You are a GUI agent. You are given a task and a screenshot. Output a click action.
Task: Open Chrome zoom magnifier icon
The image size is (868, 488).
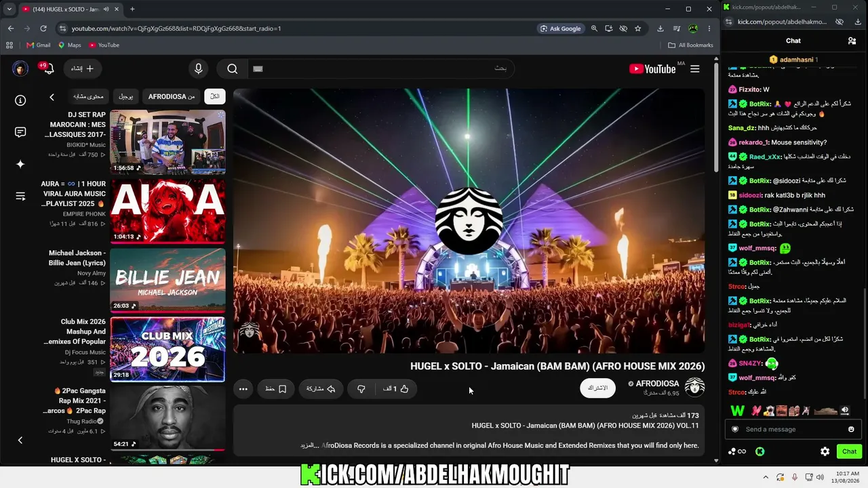click(x=594, y=28)
